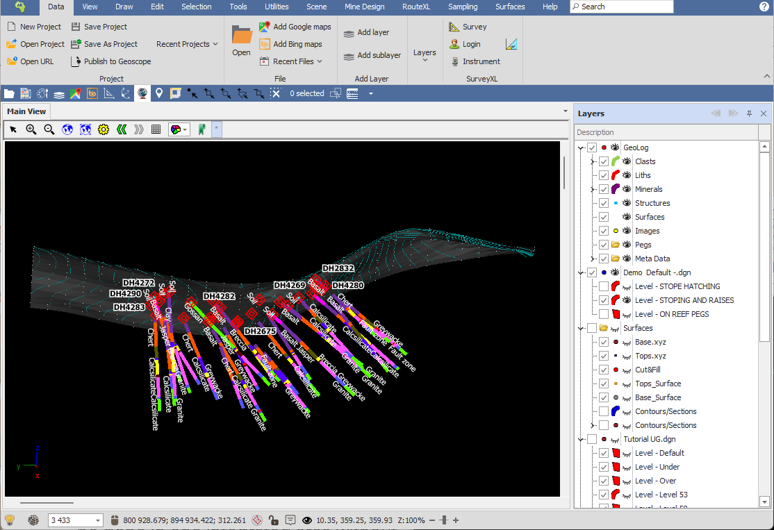Screen dimensions: 774x530
Task: Open the Layers ribbon dropdown
Action: (x=425, y=55)
